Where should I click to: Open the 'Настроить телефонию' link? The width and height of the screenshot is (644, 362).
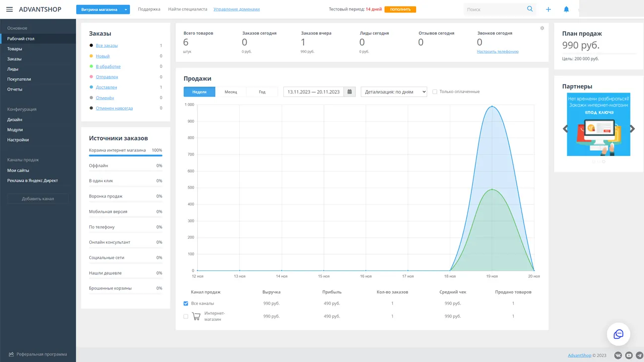pyautogui.click(x=497, y=52)
